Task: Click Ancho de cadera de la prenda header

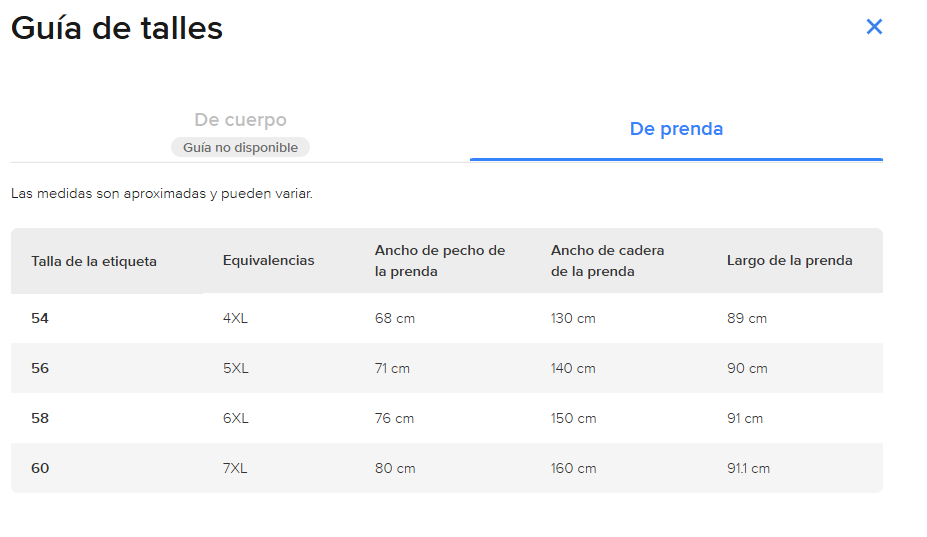Action: (607, 261)
